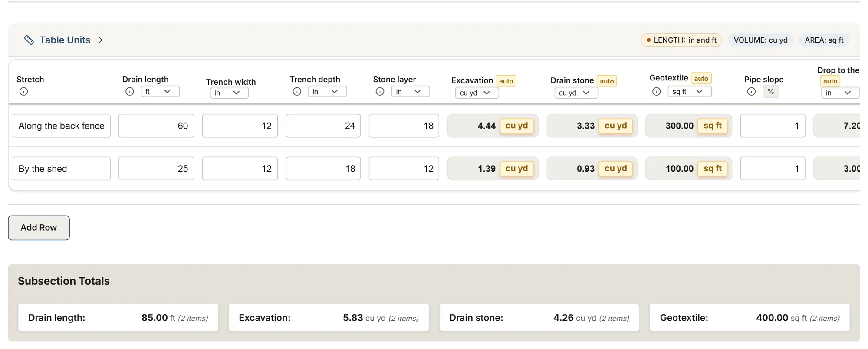Click the Drain length 85.00 ft total
Screen dimensions: 868x349
pyautogui.click(x=118, y=318)
